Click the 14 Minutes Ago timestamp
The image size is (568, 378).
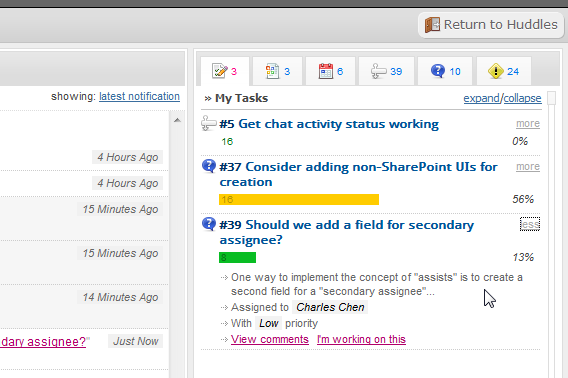[x=120, y=297]
